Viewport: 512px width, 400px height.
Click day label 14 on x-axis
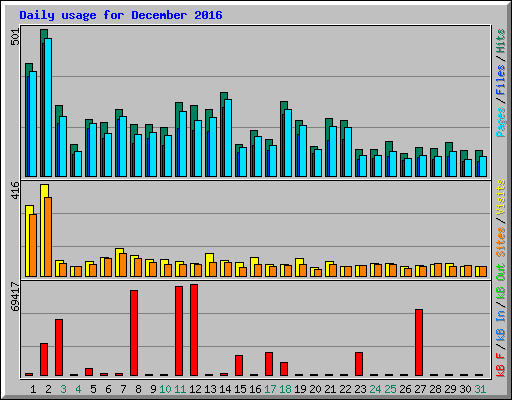(225, 389)
